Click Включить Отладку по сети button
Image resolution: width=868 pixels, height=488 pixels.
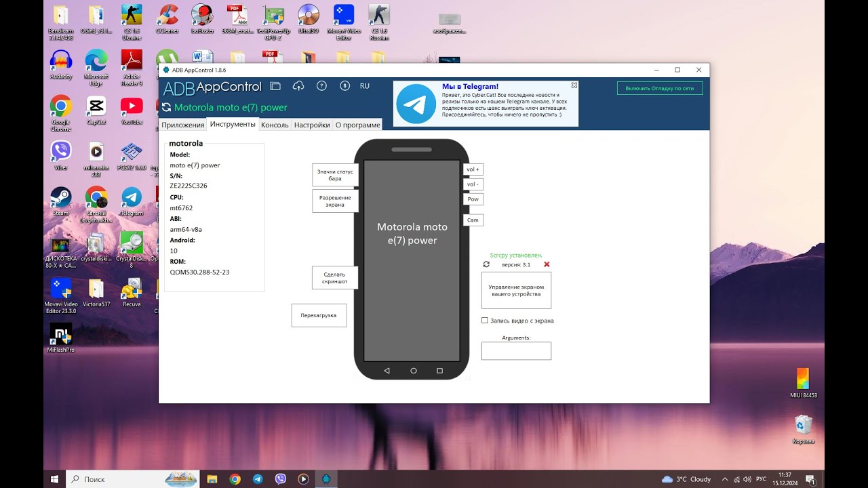(x=660, y=88)
